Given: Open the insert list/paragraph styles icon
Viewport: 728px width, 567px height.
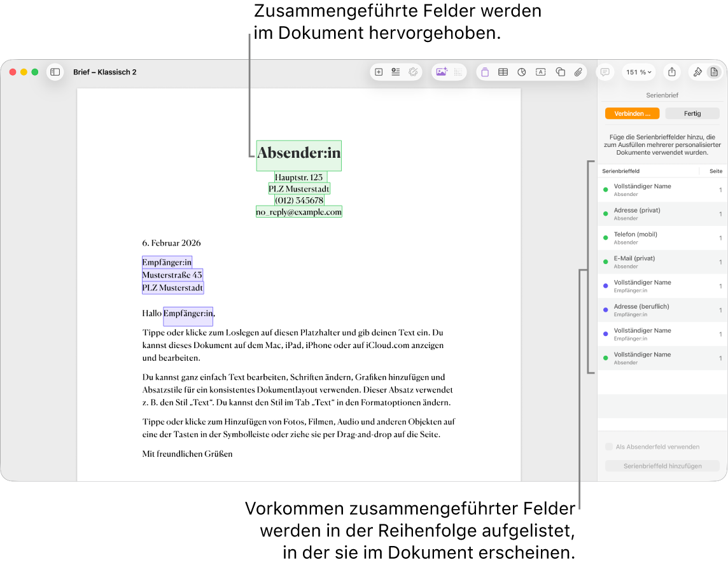Looking at the screenshot, I should (396, 72).
